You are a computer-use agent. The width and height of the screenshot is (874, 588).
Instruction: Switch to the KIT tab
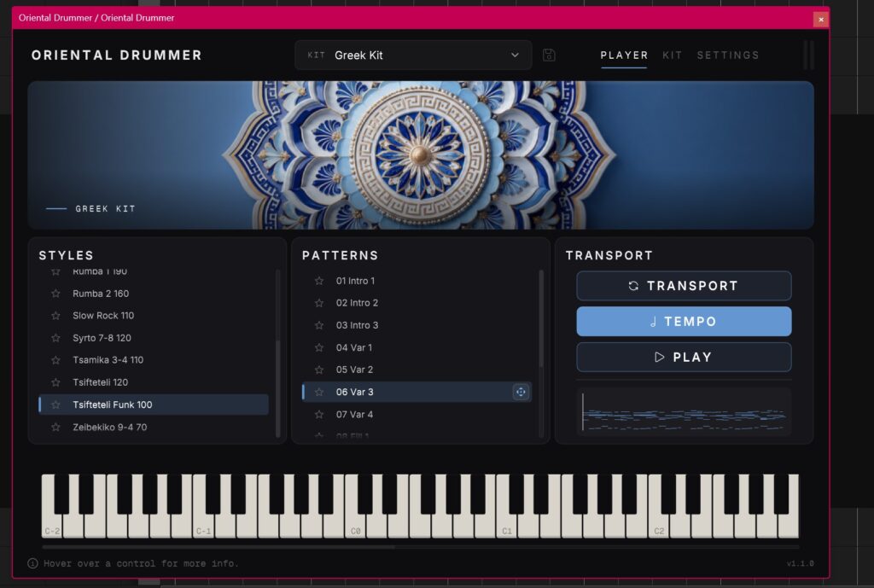(672, 55)
